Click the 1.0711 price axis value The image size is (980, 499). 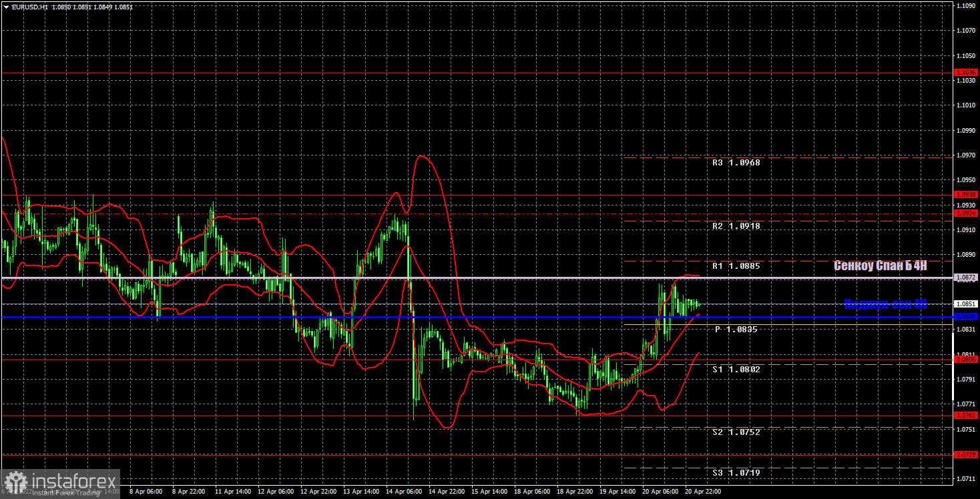click(966, 479)
